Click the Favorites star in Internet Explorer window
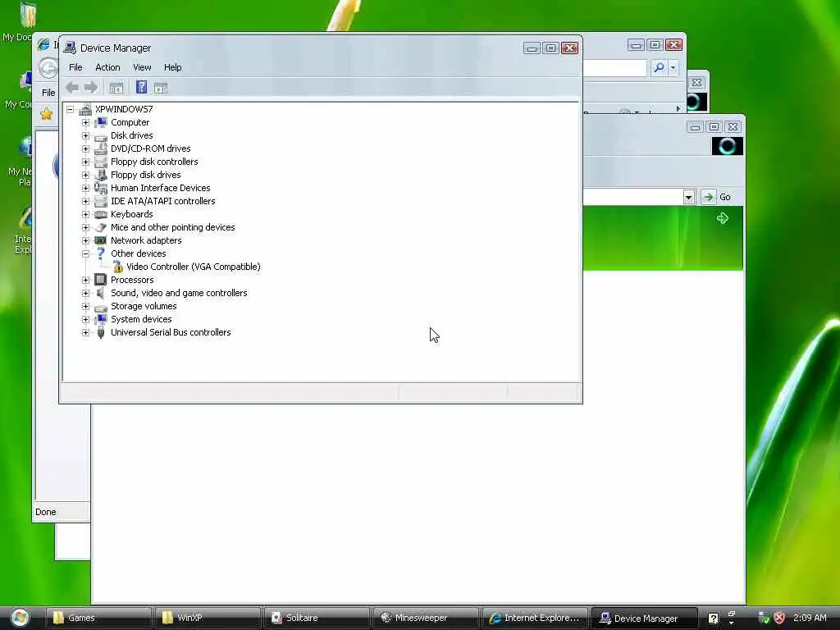 pyautogui.click(x=47, y=113)
